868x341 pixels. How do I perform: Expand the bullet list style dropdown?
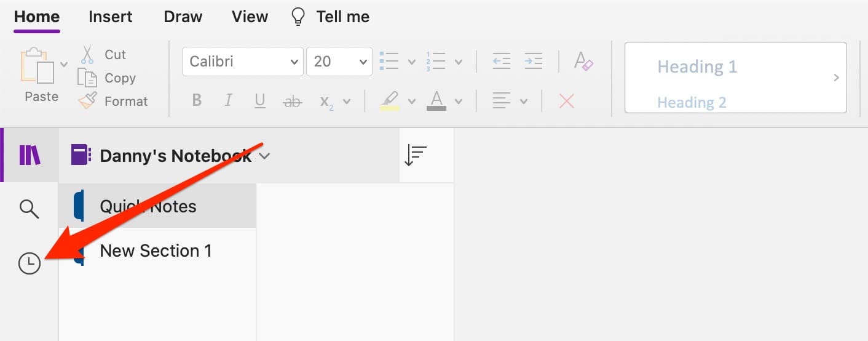[x=412, y=62]
